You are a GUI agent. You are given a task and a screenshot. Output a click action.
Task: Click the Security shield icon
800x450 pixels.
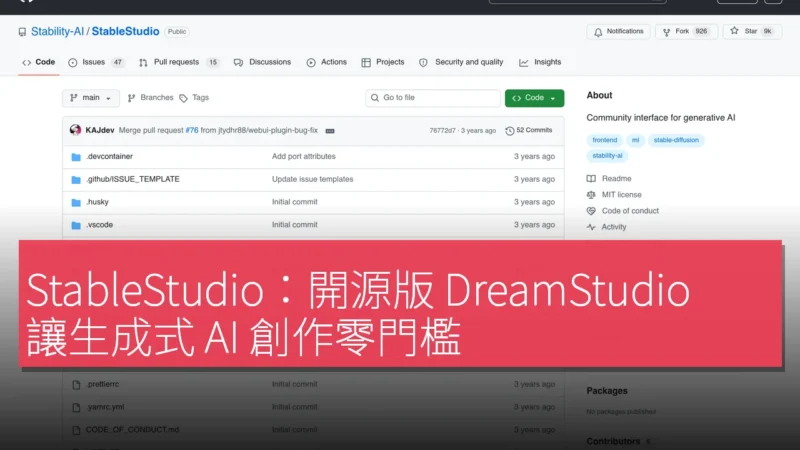coord(423,63)
